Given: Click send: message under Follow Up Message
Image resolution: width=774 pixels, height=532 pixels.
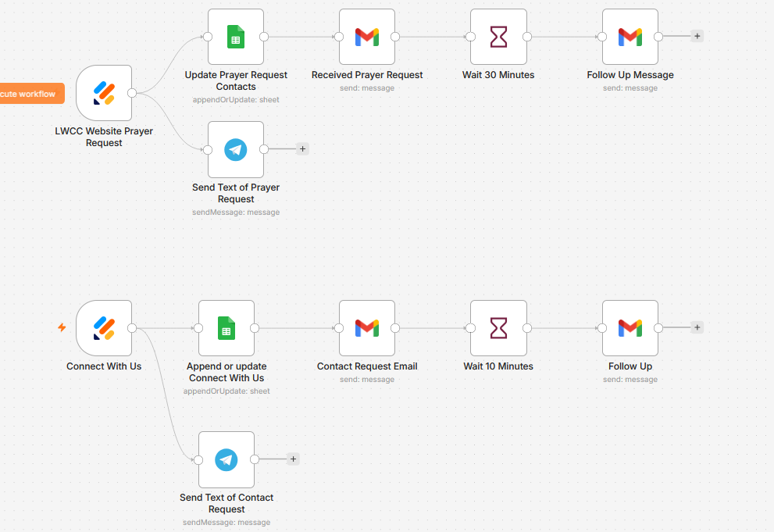Looking at the screenshot, I should (x=630, y=88).
